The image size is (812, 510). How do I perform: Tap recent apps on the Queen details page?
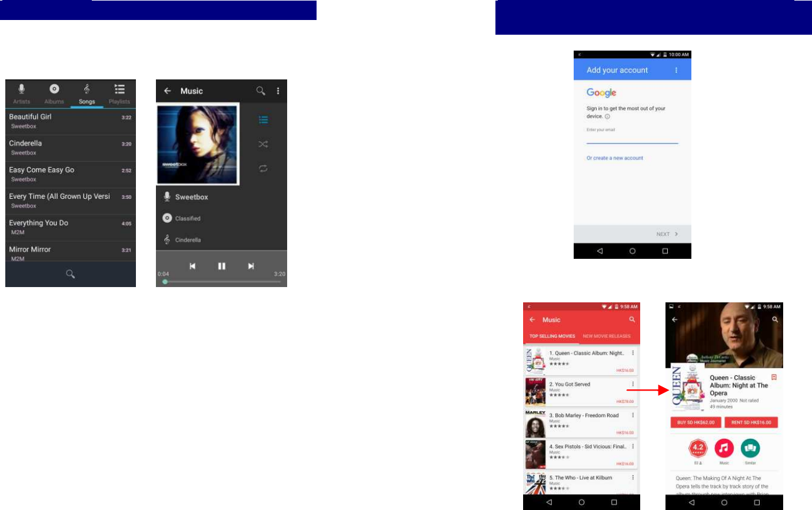[x=757, y=502]
